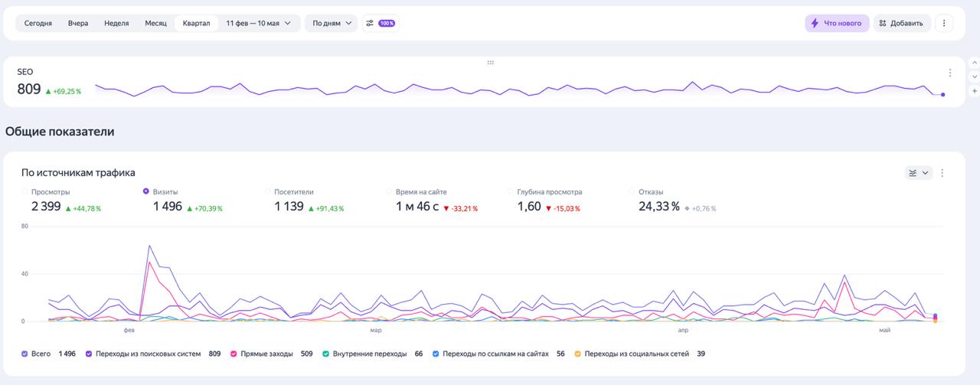
Task: Open the three-dot menu in top toolbar
Action: pyautogui.click(x=944, y=23)
